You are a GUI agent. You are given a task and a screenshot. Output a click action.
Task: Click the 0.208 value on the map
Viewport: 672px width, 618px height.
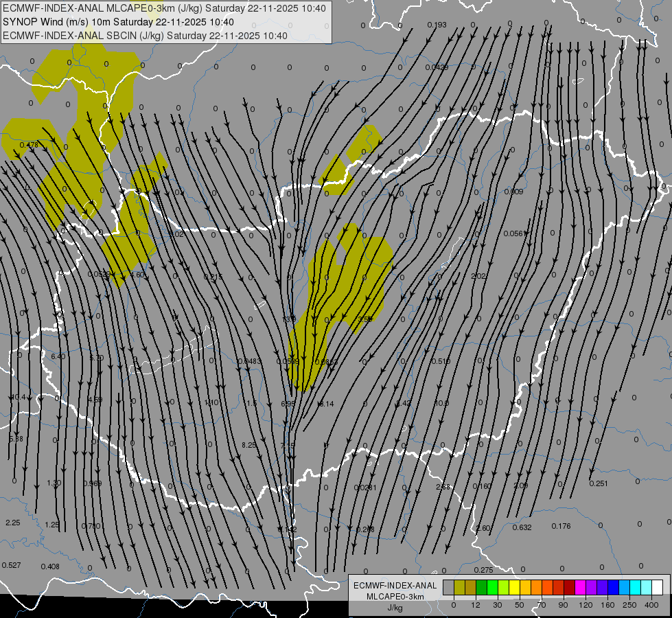point(365,529)
